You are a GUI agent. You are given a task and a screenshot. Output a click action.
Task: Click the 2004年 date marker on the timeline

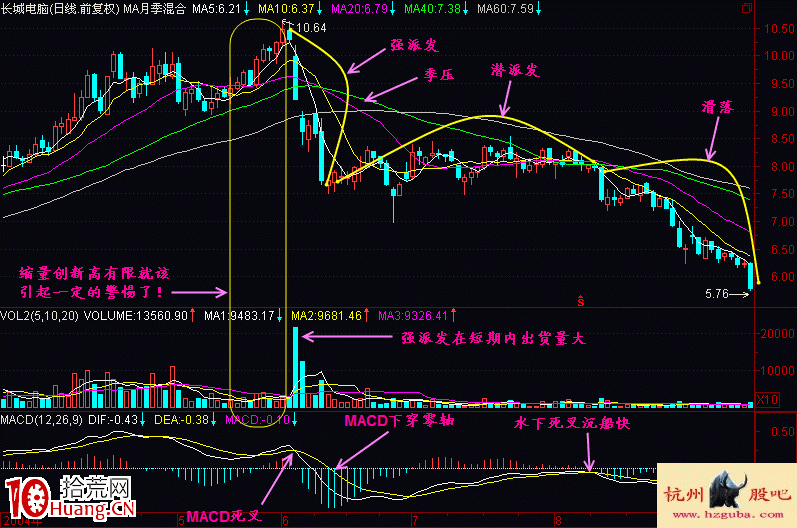23,522
